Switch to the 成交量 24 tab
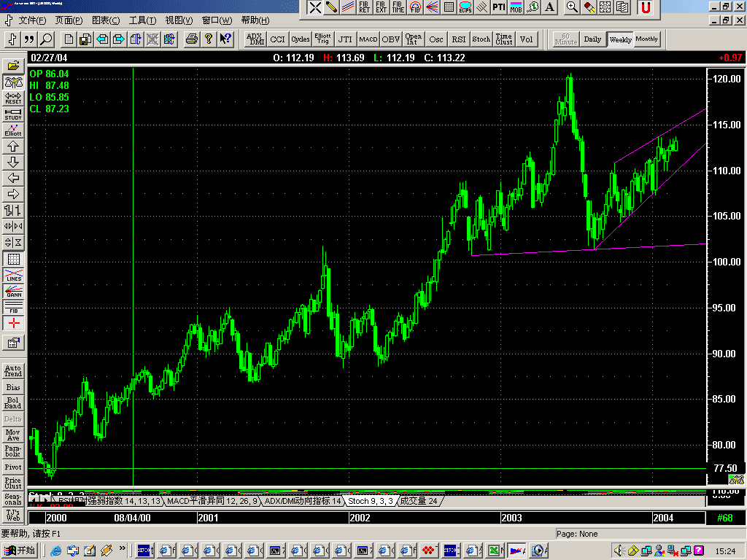Screen dimensions: 747x560 418,501
